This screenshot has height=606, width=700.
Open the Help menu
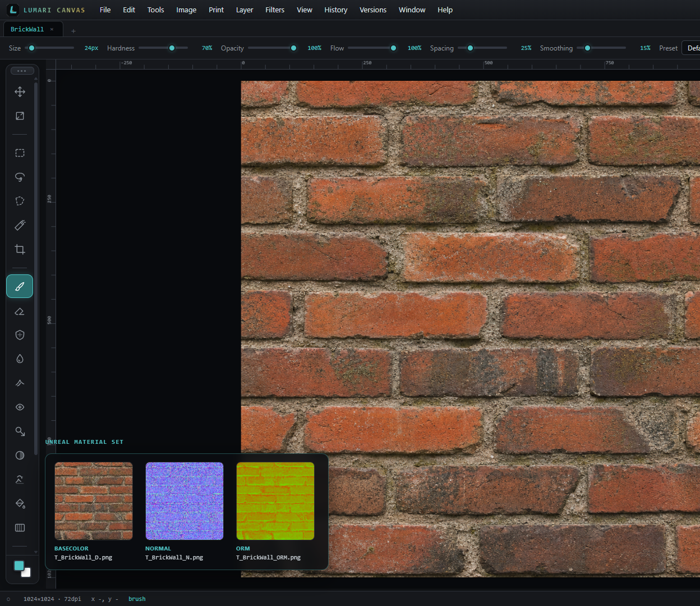pos(445,10)
